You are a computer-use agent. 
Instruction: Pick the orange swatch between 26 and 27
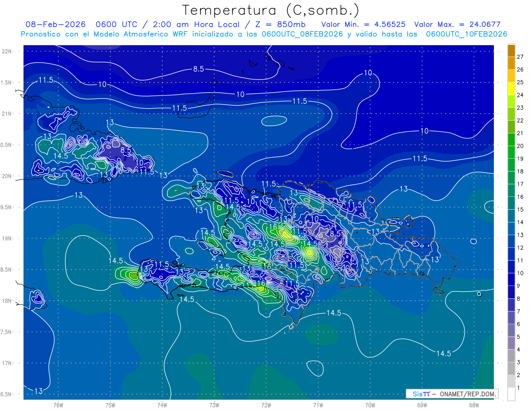tap(511, 63)
